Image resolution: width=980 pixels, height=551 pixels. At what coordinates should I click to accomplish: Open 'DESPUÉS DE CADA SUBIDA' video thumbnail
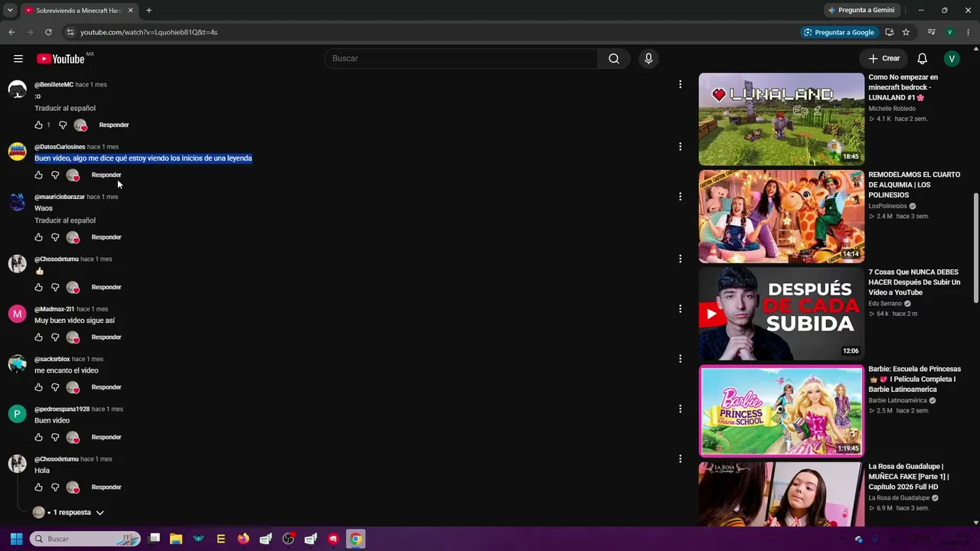tap(781, 314)
